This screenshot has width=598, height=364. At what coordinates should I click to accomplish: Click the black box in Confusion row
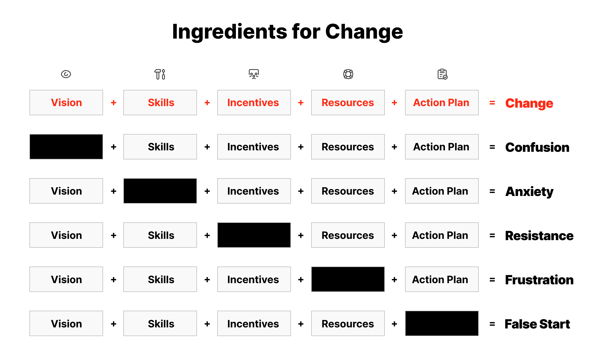(66, 147)
